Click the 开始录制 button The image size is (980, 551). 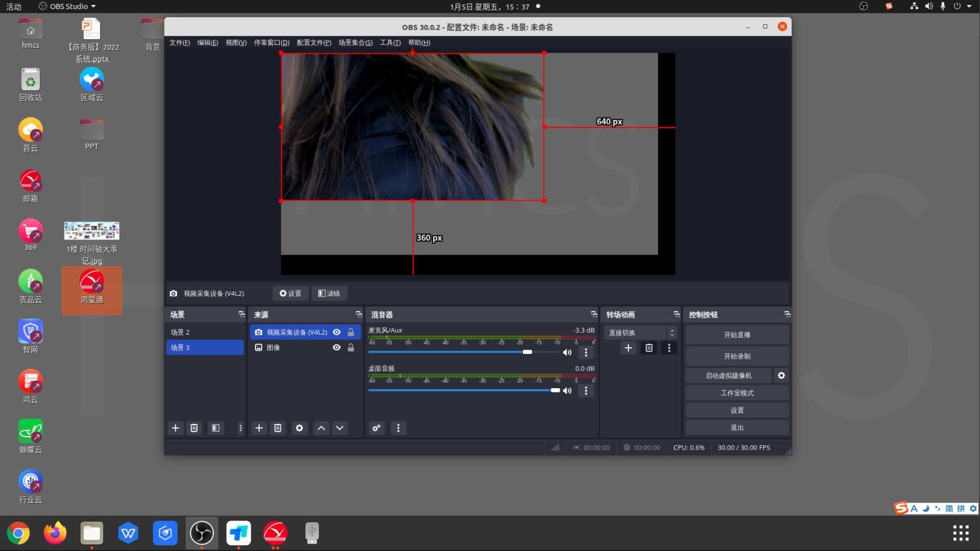737,356
